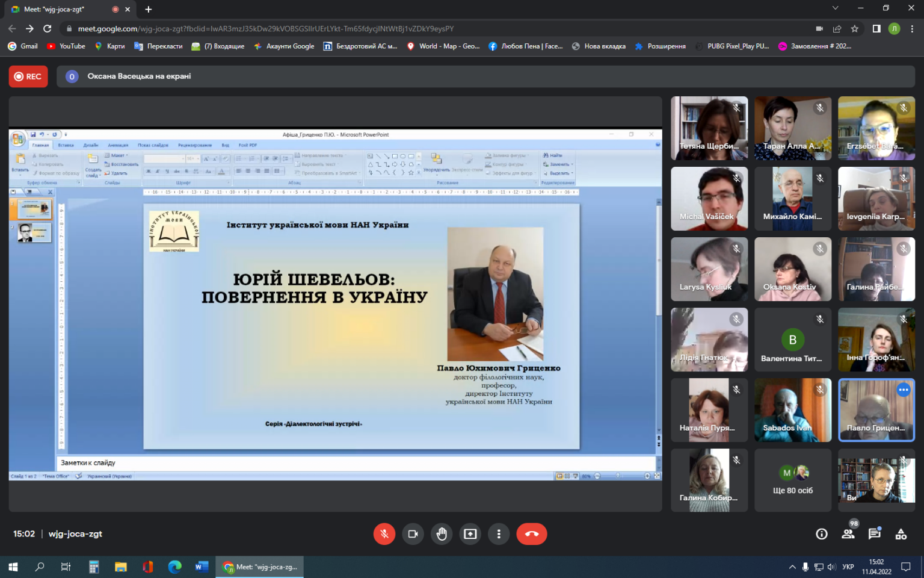Leave the call with red hang-up button
Image resolution: width=924 pixels, height=578 pixels.
532,534
